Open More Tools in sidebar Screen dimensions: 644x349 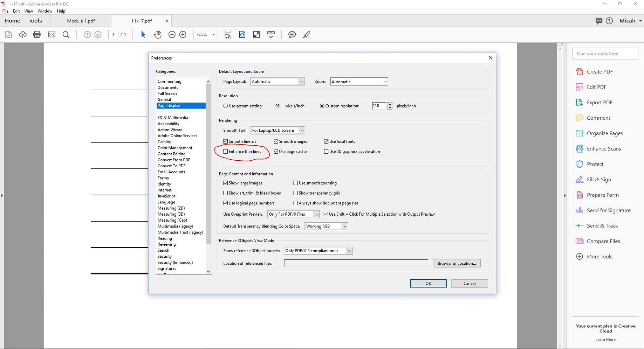(594, 257)
